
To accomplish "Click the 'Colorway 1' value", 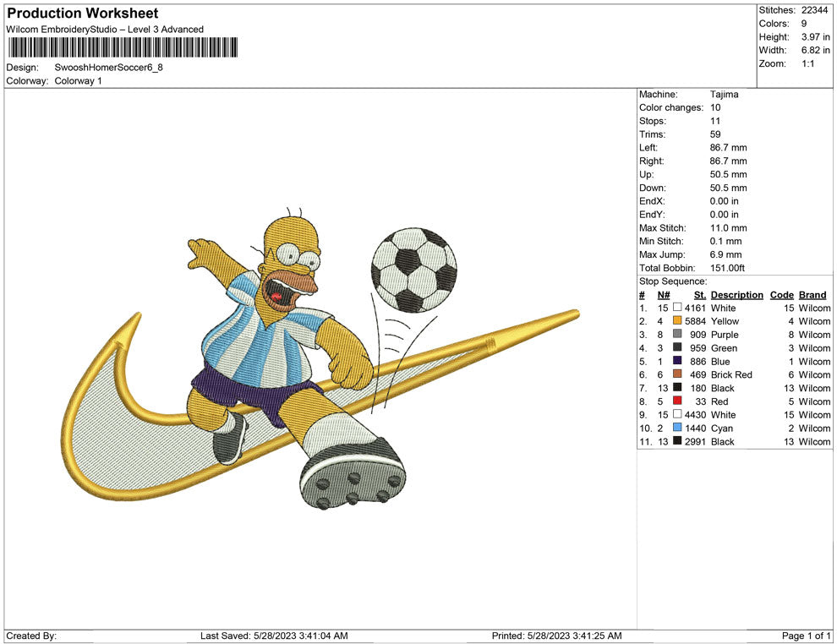I will 78,81.
